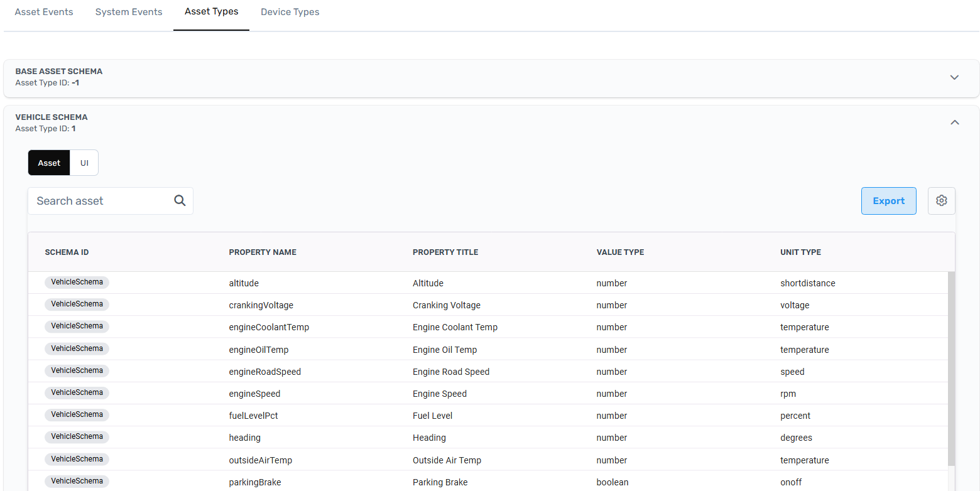The image size is (980, 491).
Task: Click the percent unit type cell
Action: (795, 416)
